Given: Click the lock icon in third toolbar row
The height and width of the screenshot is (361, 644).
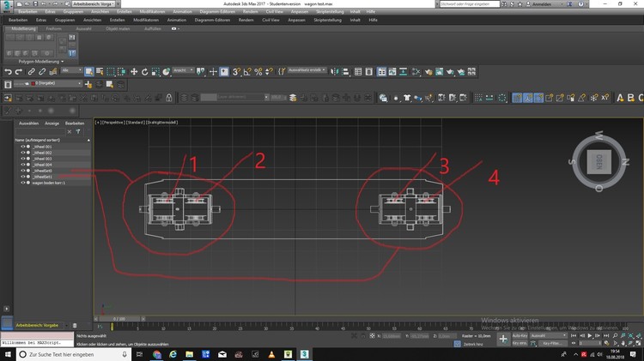Looking at the screenshot, I should click(169, 98).
